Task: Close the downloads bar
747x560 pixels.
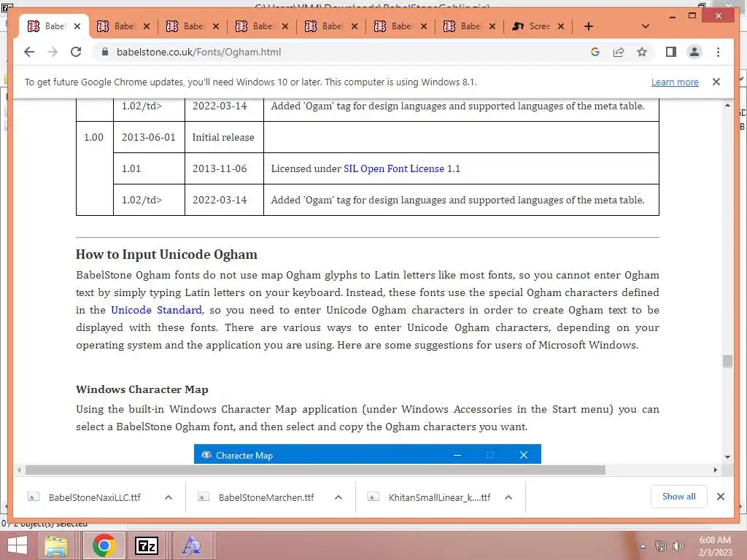Action: 720,497
